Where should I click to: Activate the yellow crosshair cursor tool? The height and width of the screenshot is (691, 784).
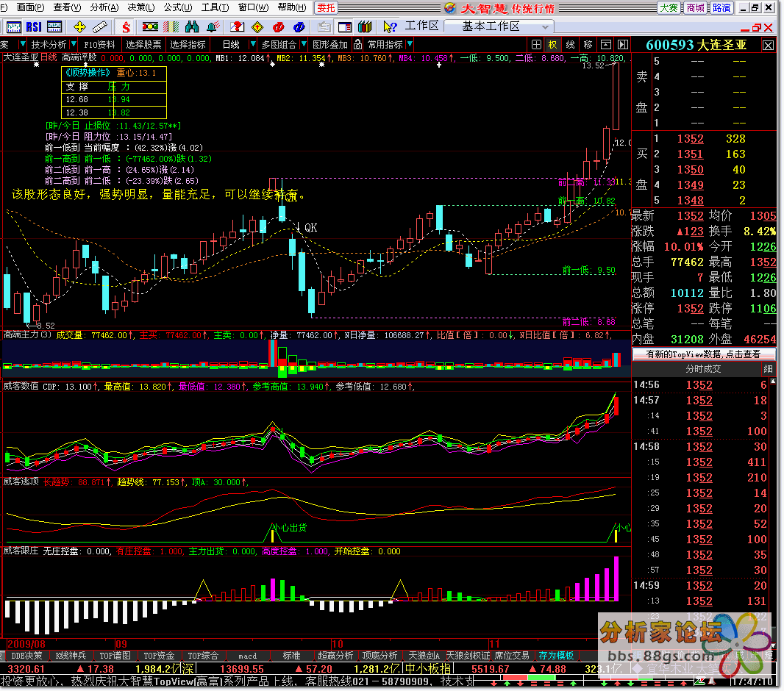click(x=79, y=27)
